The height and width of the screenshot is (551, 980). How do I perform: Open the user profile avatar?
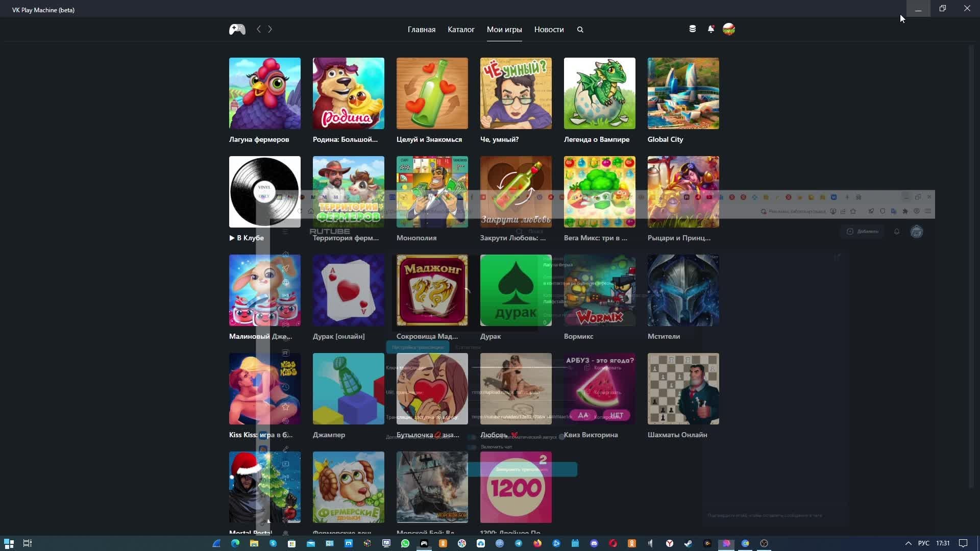click(x=729, y=29)
